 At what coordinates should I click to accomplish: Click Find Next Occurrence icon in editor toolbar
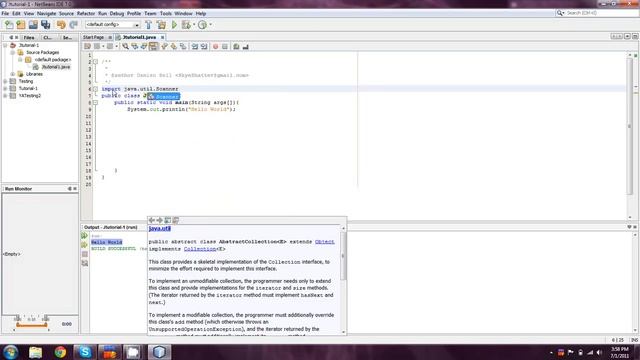click(x=144, y=47)
